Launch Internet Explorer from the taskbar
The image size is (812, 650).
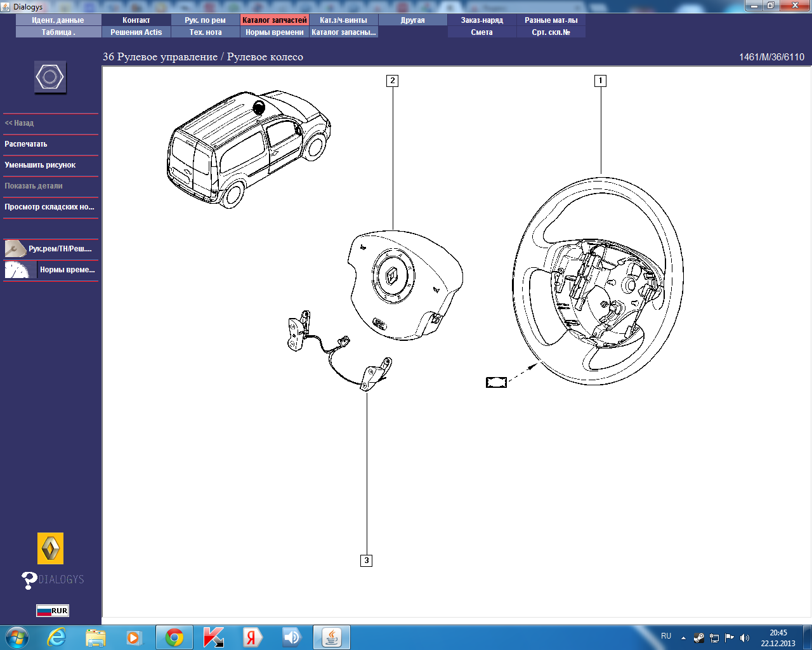point(56,637)
